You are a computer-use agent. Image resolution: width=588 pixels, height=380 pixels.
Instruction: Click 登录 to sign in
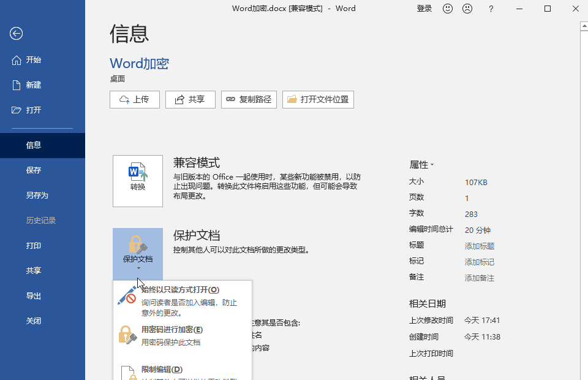[x=424, y=9]
